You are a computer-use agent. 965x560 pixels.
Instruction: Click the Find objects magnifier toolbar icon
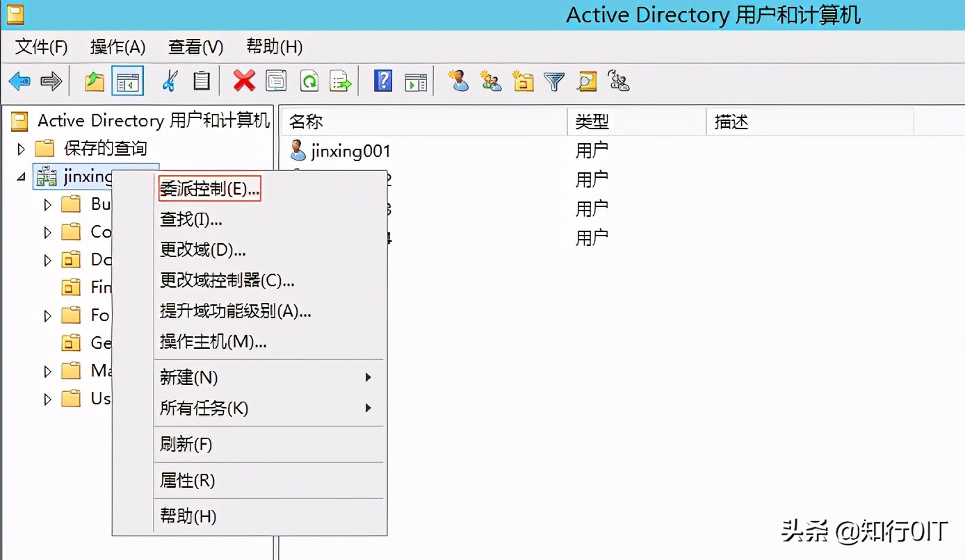[x=587, y=81]
